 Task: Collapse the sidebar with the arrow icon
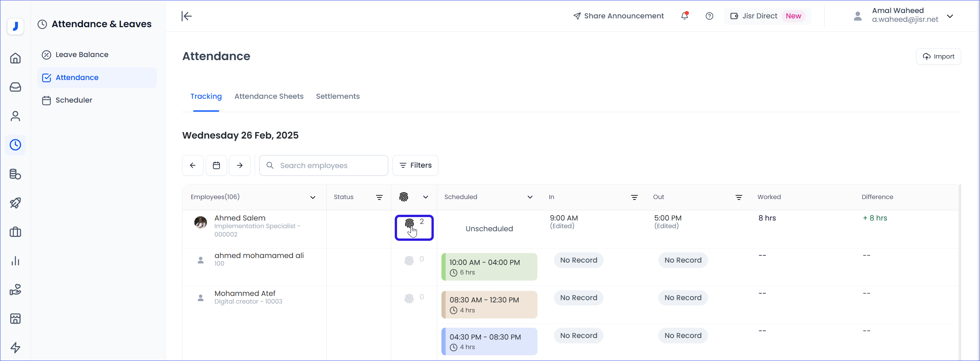pos(186,16)
